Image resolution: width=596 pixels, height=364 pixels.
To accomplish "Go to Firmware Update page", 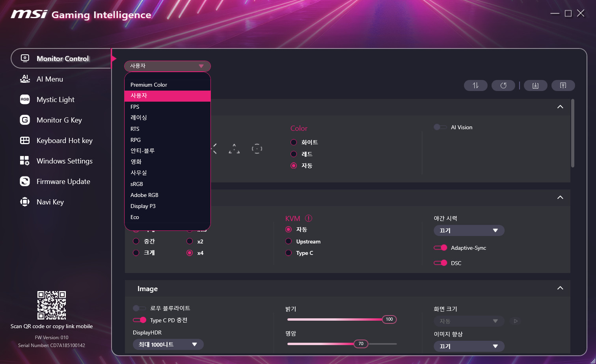I will [x=63, y=182].
